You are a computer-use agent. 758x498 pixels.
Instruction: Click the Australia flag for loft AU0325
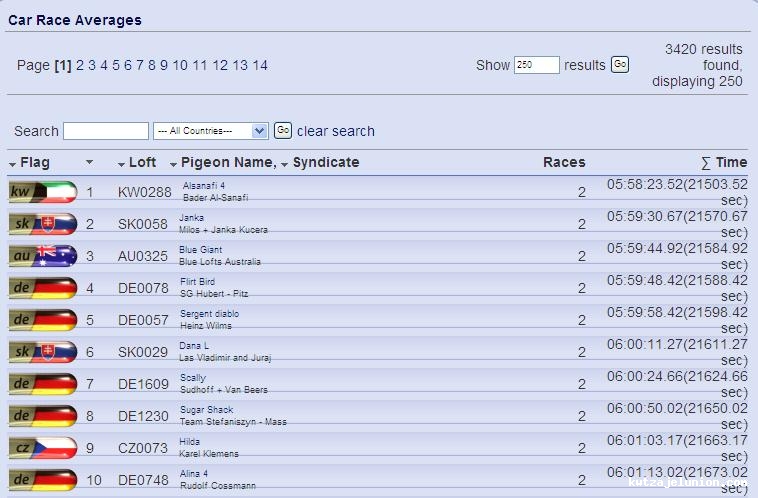tap(42, 256)
